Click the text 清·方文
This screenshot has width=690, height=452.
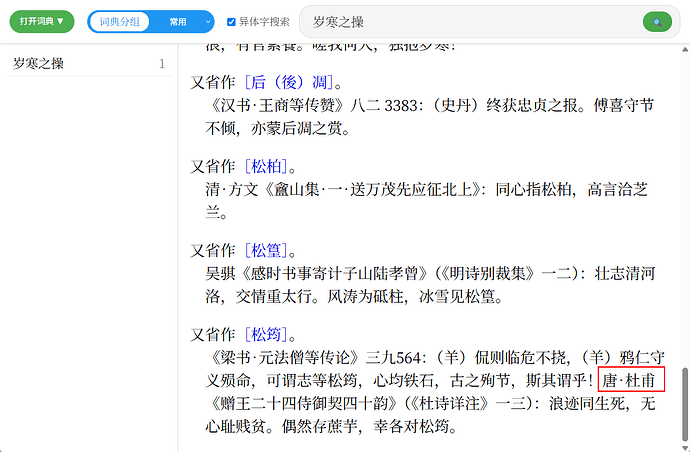point(232,190)
